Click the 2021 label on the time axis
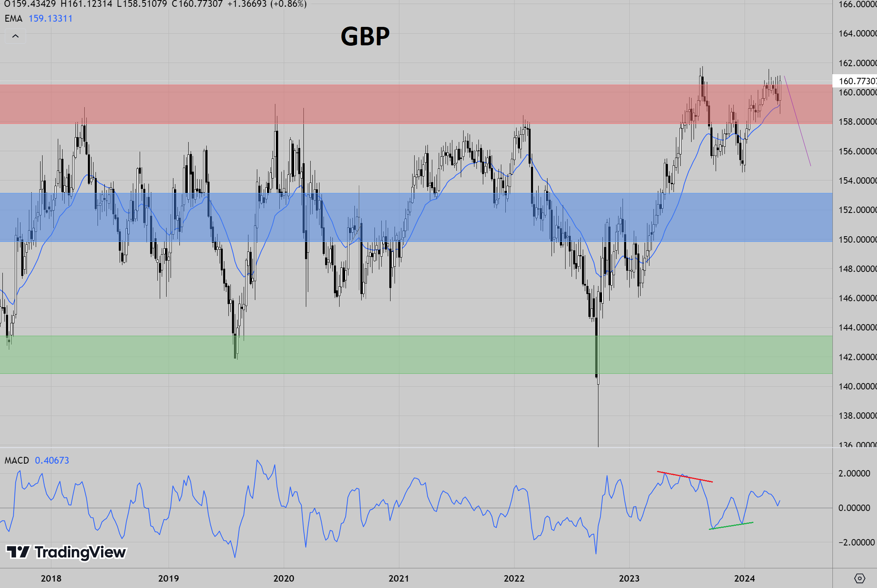Viewport: 877px width, 588px height. tap(399, 578)
